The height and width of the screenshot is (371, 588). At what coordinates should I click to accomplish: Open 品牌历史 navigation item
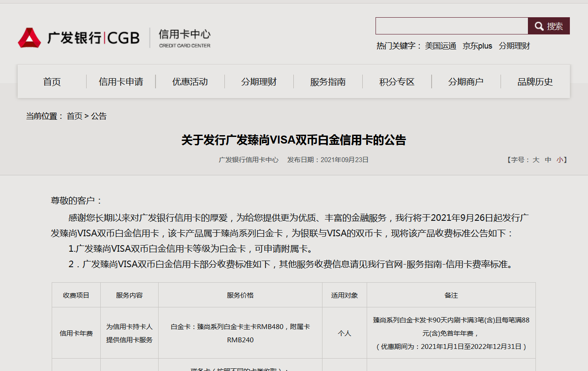535,82
